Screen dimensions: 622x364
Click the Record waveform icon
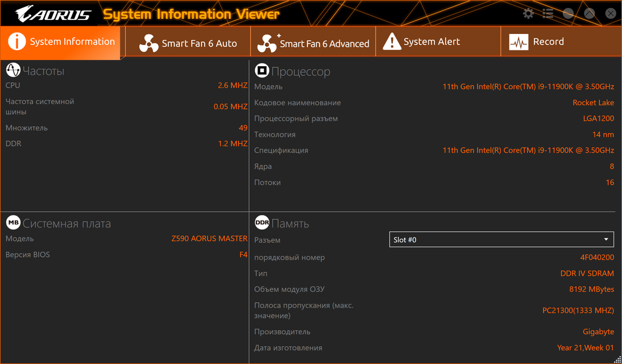pyautogui.click(x=519, y=42)
